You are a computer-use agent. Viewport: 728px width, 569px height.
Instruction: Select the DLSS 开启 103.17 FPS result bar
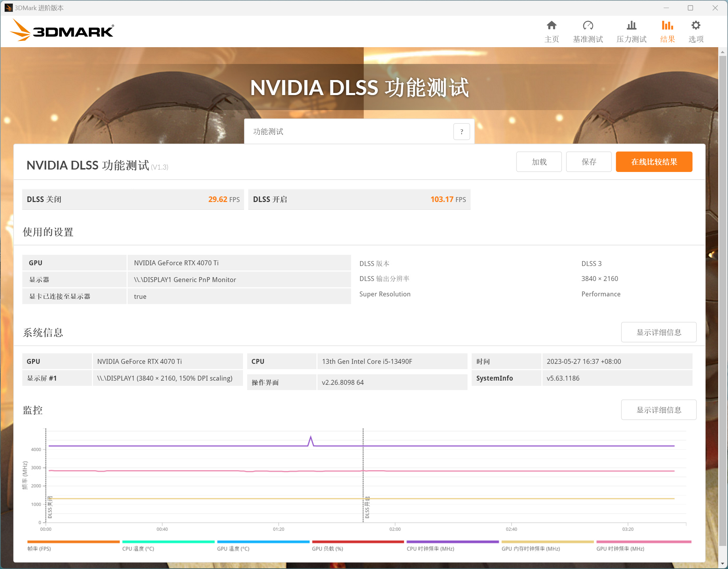[359, 199]
